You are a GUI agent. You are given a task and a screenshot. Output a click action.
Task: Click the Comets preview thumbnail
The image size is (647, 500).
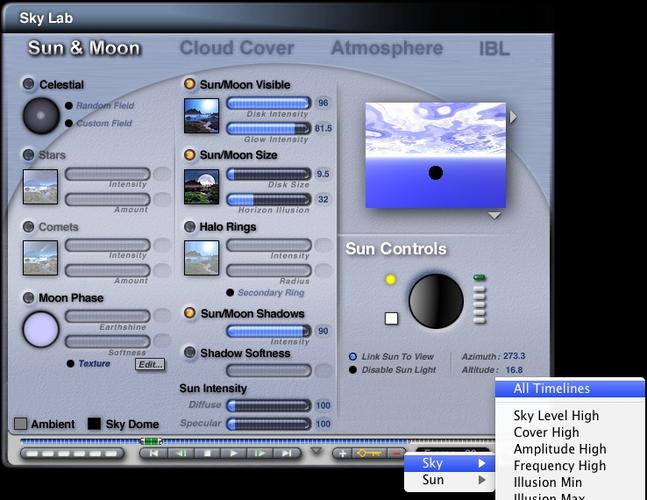(40, 258)
